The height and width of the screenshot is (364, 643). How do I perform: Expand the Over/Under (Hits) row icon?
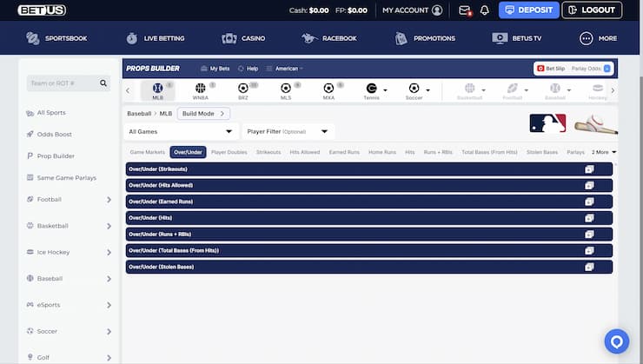coord(589,218)
